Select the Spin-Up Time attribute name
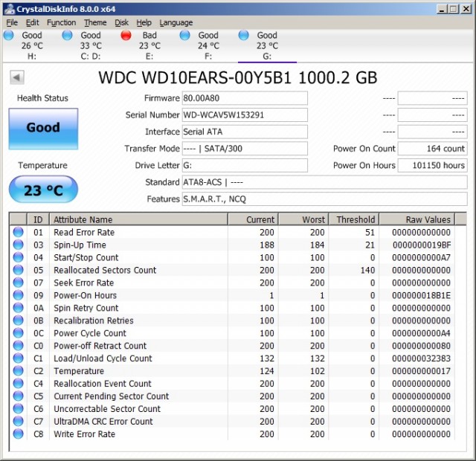Image resolution: width=476 pixels, height=461 pixels. 80,245
